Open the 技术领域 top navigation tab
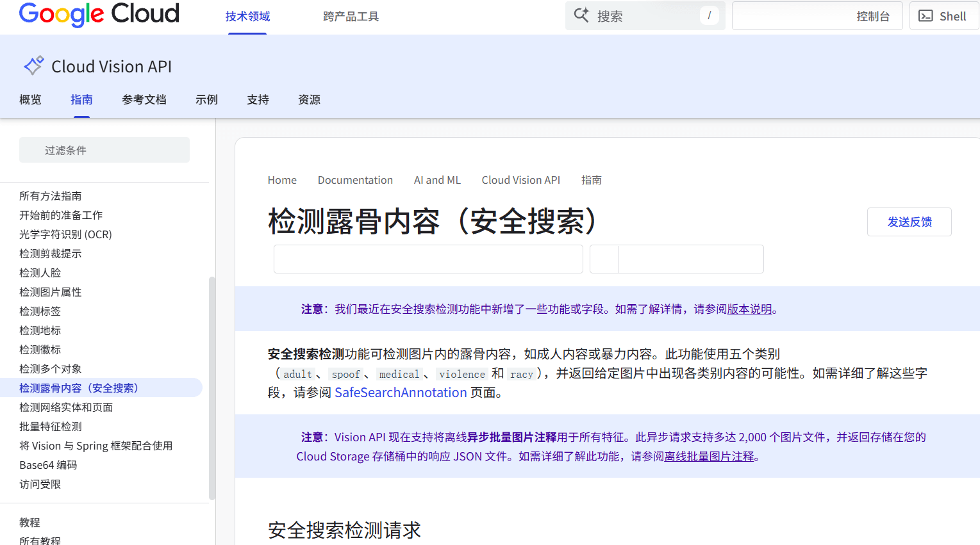The image size is (980, 545). click(247, 17)
